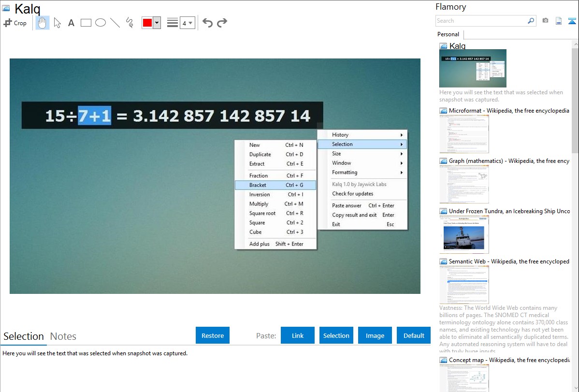Click the highlighted 7+1 text in snapshot
The height and width of the screenshot is (392, 579).
(x=95, y=116)
